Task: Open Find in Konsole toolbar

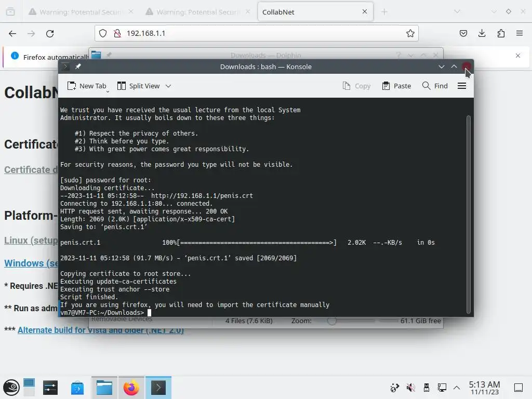Action: coord(435,86)
